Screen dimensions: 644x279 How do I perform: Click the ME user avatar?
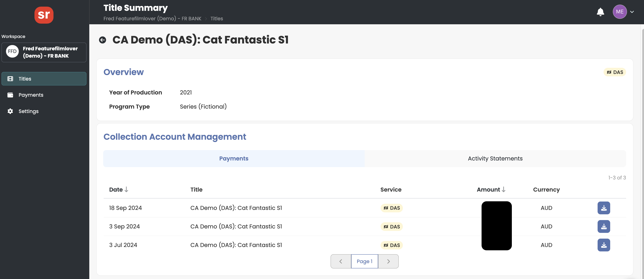619,12
